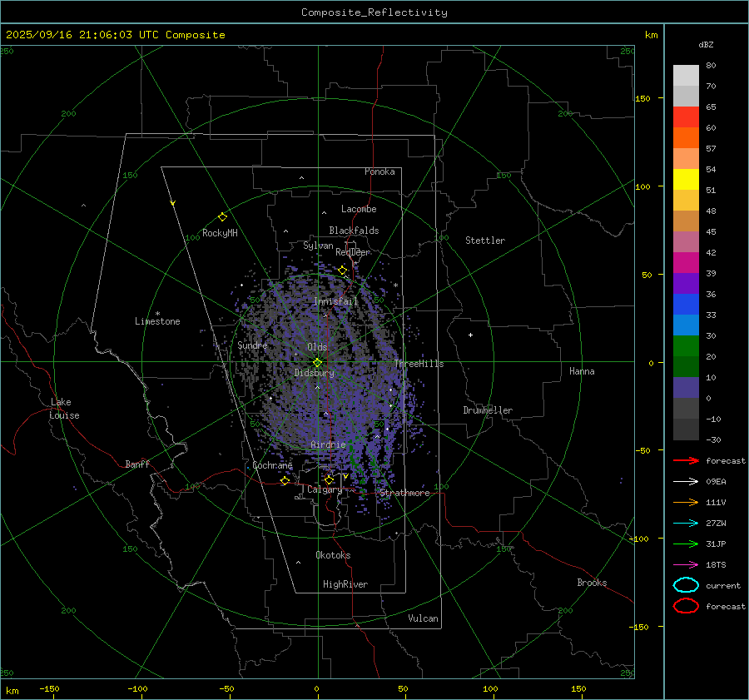
Task: Click the green 31JP arrow icon
Action: 686,544
